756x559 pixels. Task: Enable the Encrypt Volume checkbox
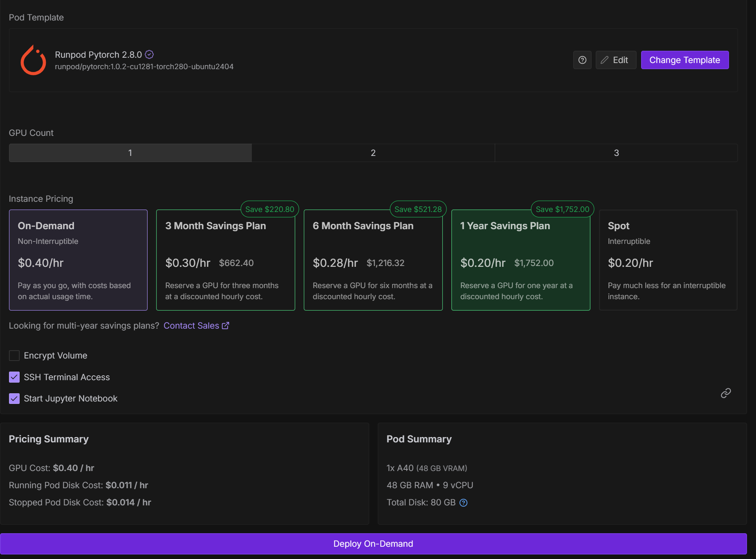[x=14, y=356]
